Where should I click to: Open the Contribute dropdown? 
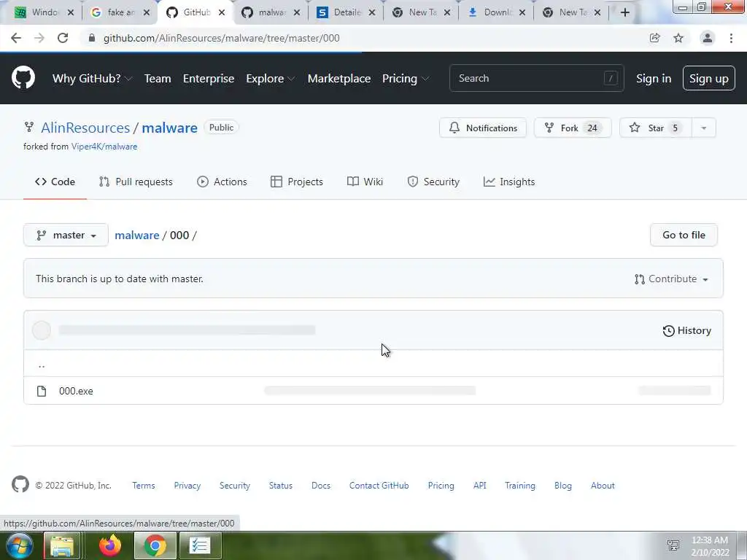coord(671,279)
